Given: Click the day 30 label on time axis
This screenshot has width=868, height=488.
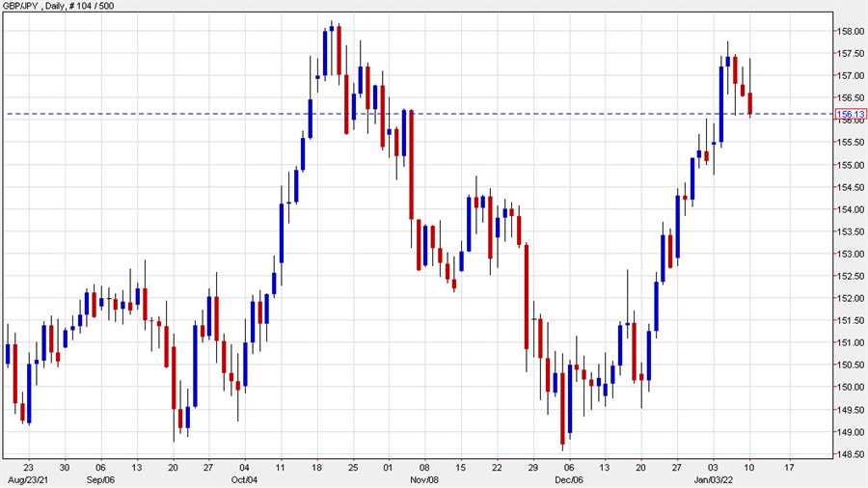Looking at the screenshot, I should 65,468.
